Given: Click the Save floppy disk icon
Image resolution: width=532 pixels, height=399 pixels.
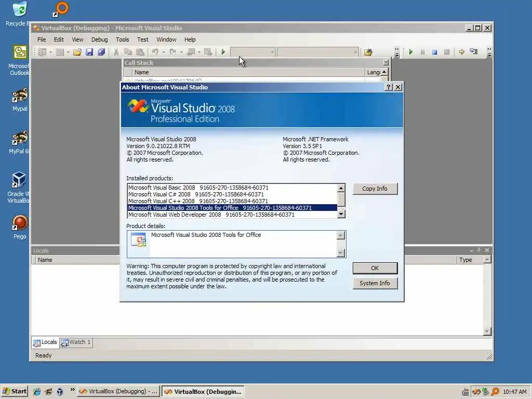Looking at the screenshot, I should (89, 52).
